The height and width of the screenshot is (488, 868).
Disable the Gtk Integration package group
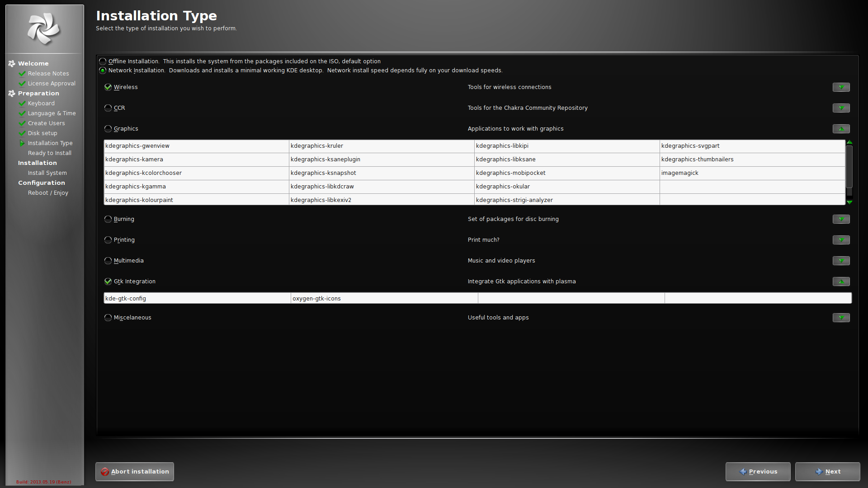(x=108, y=282)
